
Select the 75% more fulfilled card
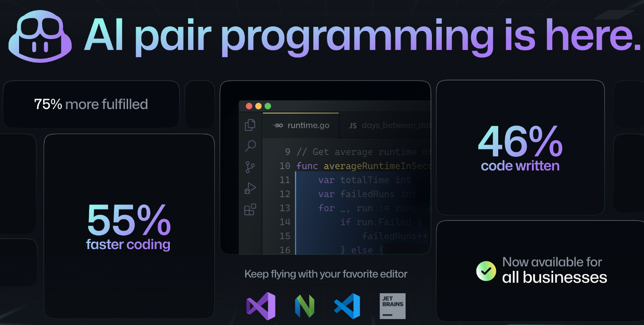pos(91,104)
